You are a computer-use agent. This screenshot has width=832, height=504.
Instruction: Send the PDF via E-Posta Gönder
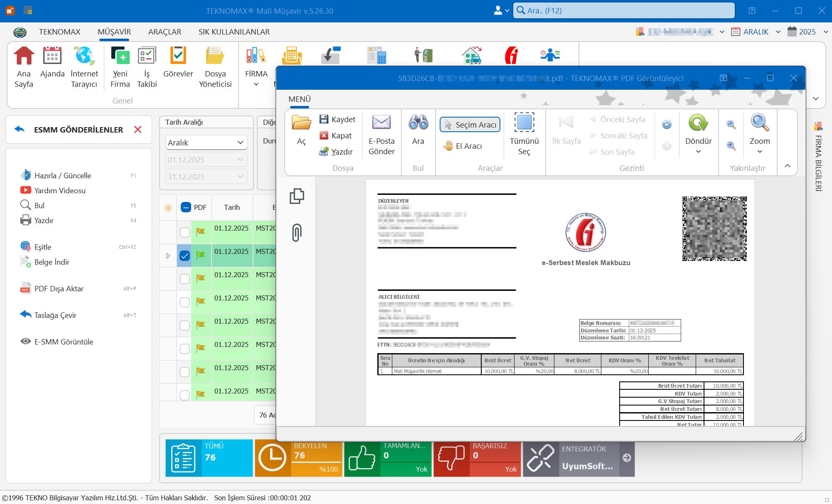(x=382, y=135)
